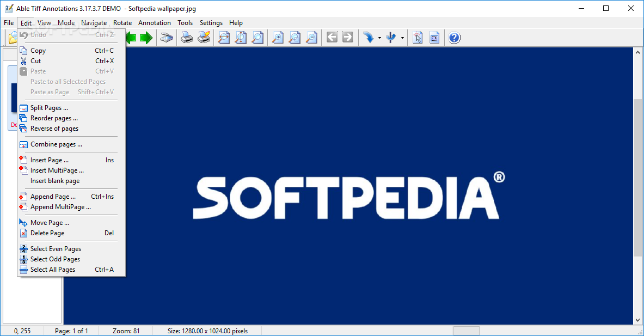Click the gray back arrow button

point(332,38)
